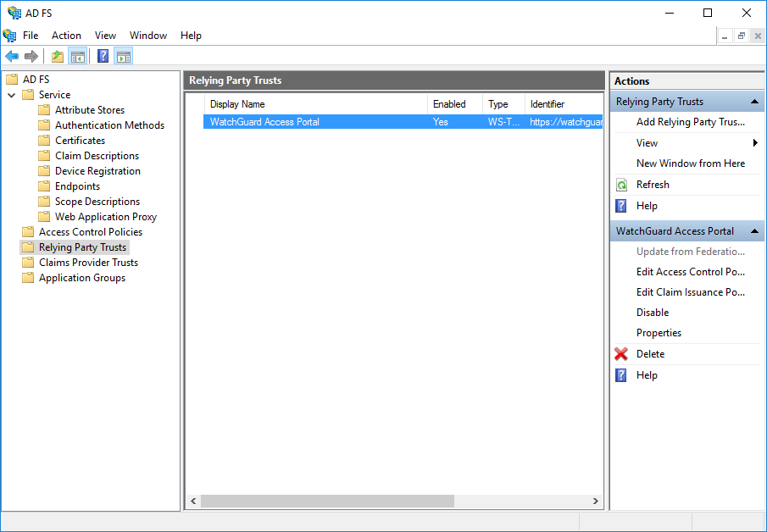
Task: Click the horizontal scrollbar thumb
Action: click(327, 502)
